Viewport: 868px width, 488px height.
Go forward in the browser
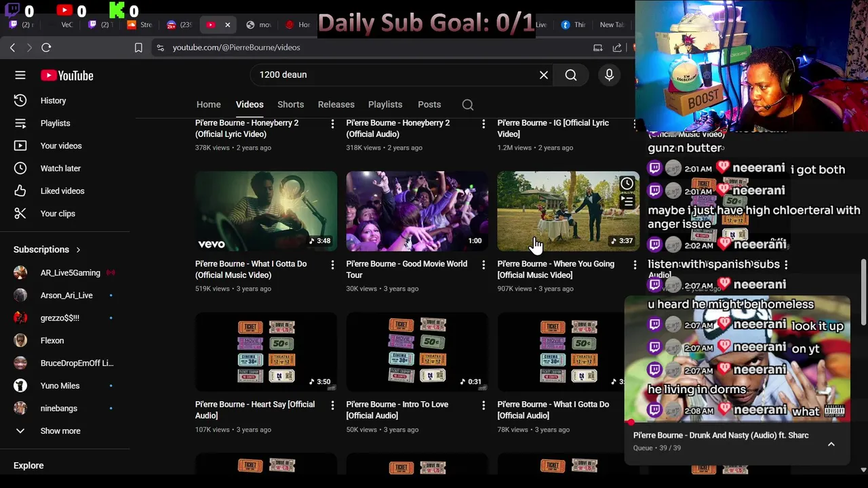[x=29, y=47]
